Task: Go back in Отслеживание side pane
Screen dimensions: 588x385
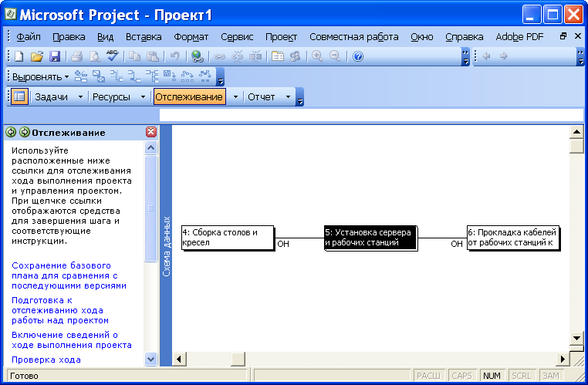Action: 11,132
